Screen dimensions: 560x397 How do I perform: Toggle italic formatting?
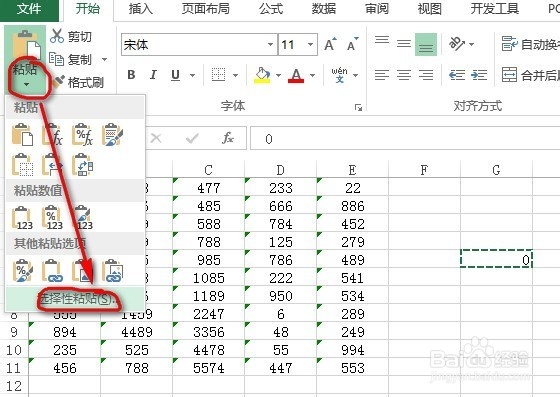point(153,75)
